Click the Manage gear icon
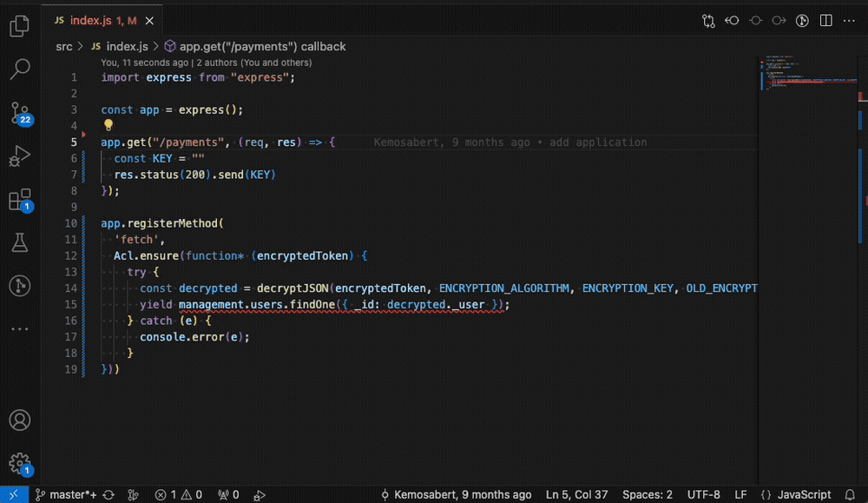The image size is (868, 503). pos(19,463)
